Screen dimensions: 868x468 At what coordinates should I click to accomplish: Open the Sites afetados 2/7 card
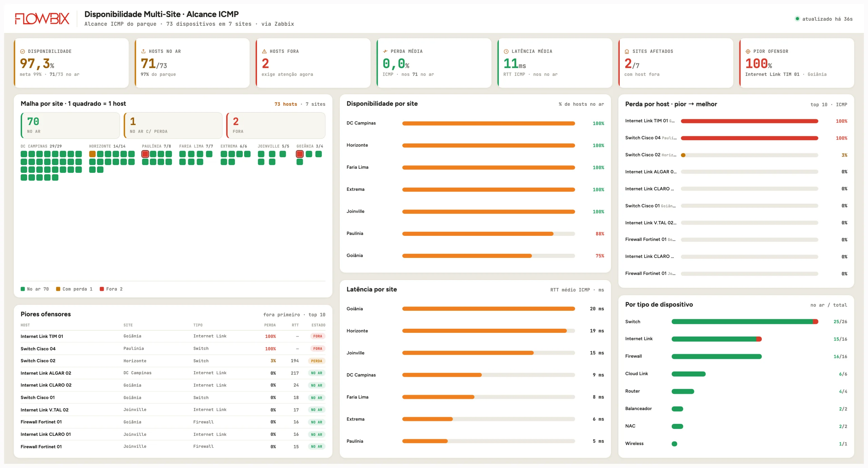pos(676,63)
